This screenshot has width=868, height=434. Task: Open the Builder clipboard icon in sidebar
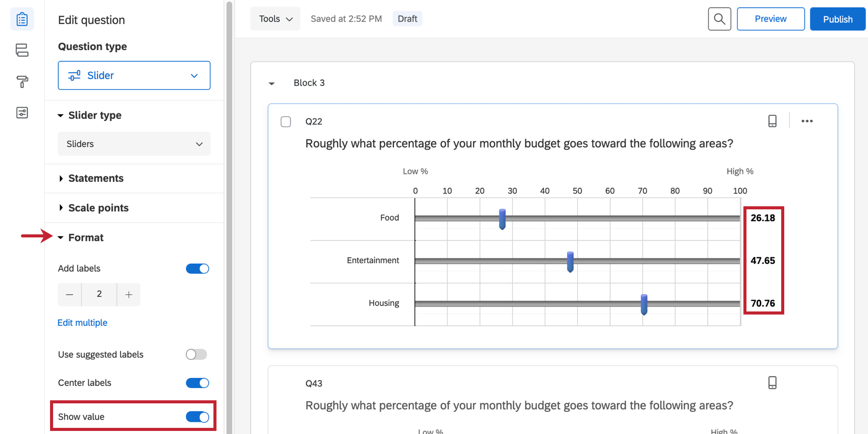coord(22,19)
